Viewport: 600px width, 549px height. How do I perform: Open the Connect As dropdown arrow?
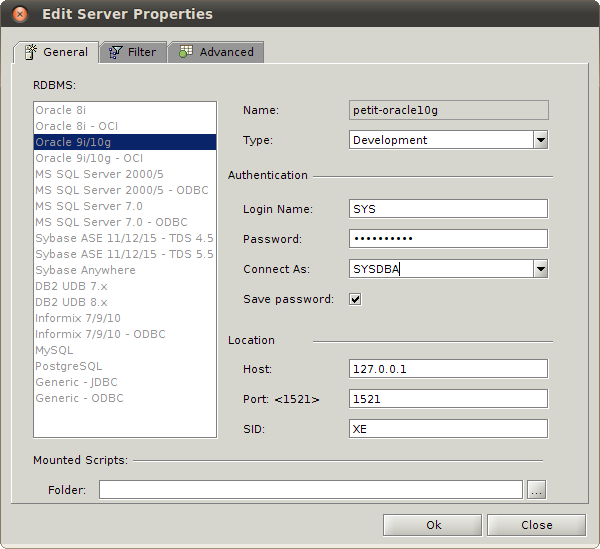coord(541,269)
